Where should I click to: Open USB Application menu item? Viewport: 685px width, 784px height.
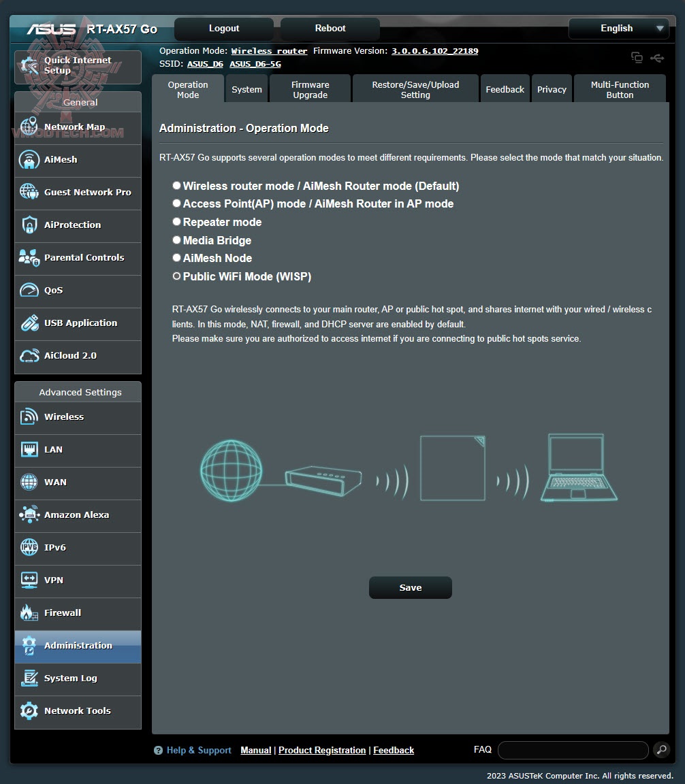(78, 323)
